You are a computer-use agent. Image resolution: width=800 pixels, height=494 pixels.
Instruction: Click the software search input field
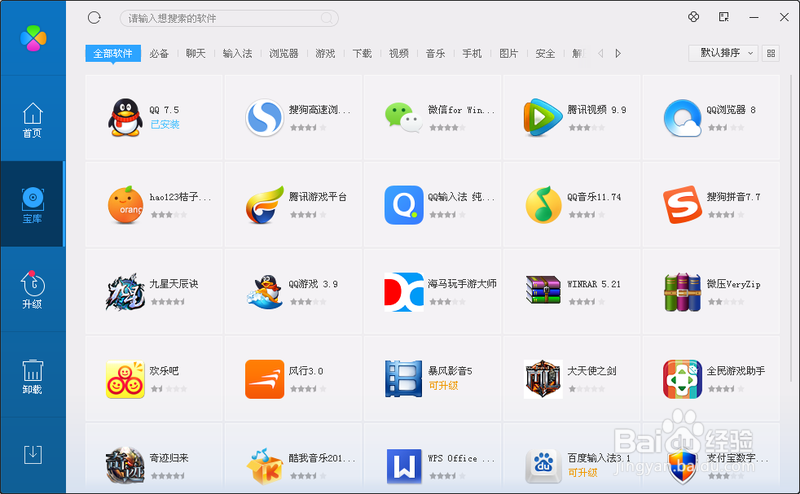tap(229, 18)
